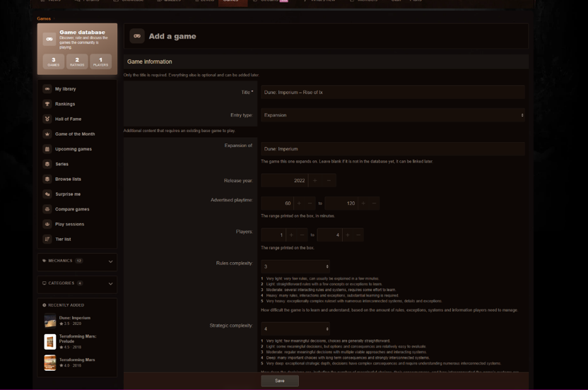588x390 pixels.
Task: Open Browse lists sidebar icon
Action: pos(47,179)
